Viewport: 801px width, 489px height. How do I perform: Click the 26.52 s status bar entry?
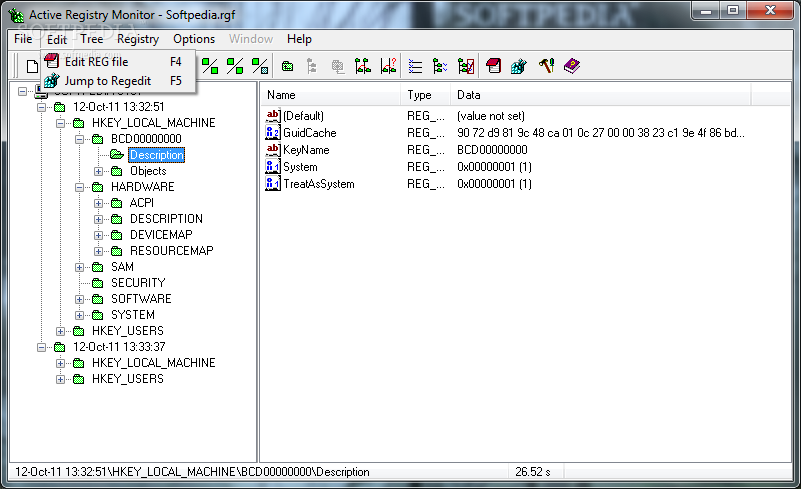[x=533, y=472]
